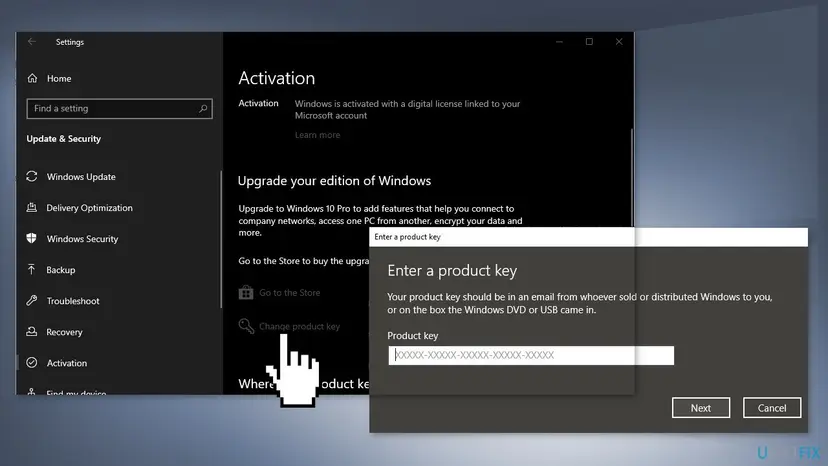This screenshot has width=828, height=466.
Task: Select the Windows Update refresh icon
Action: [x=32, y=176]
